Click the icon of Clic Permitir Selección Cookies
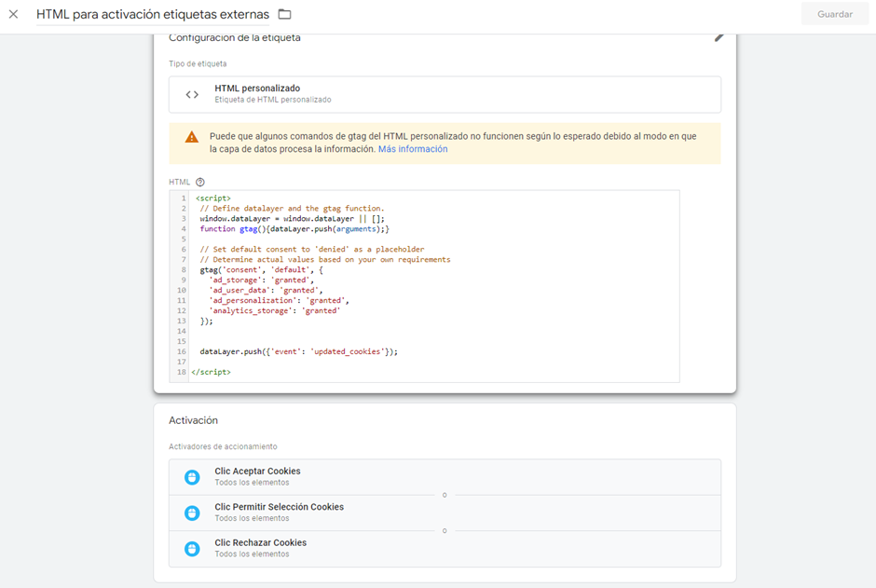The width and height of the screenshot is (876, 588). pyautogui.click(x=192, y=513)
